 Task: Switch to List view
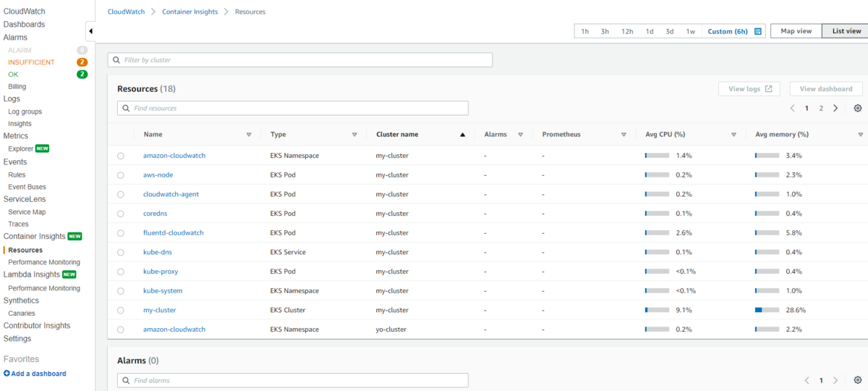(x=846, y=31)
